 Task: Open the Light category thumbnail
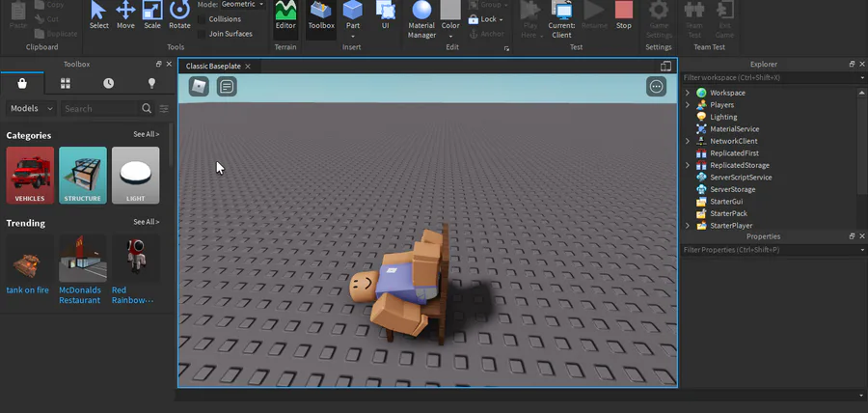tap(136, 175)
